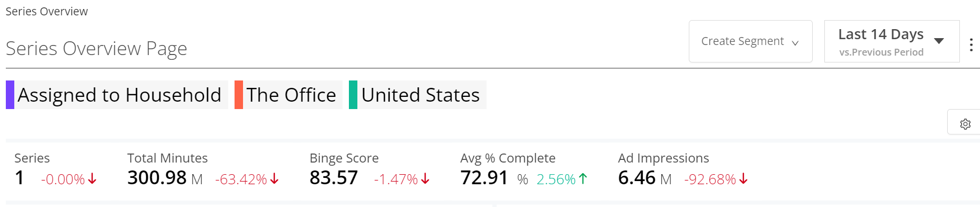The height and width of the screenshot is (207, 980).
Task: Select the United States filter tag
Action: (418, 95)
